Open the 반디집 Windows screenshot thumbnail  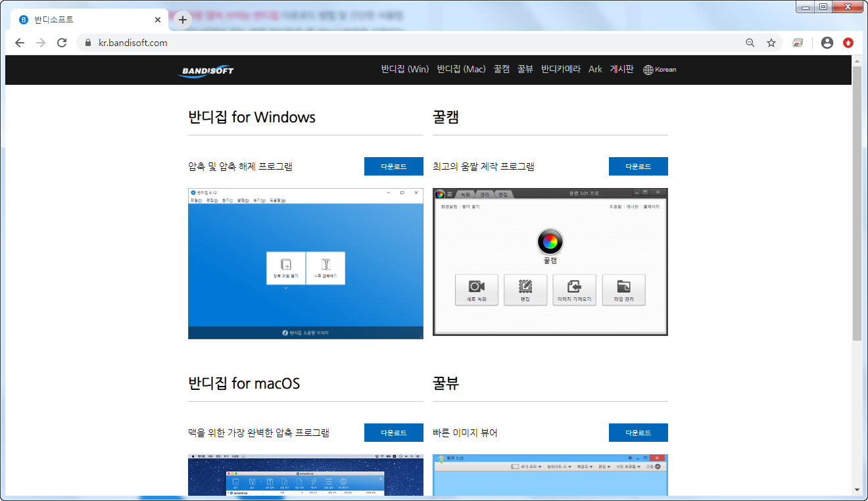[306, 264]
